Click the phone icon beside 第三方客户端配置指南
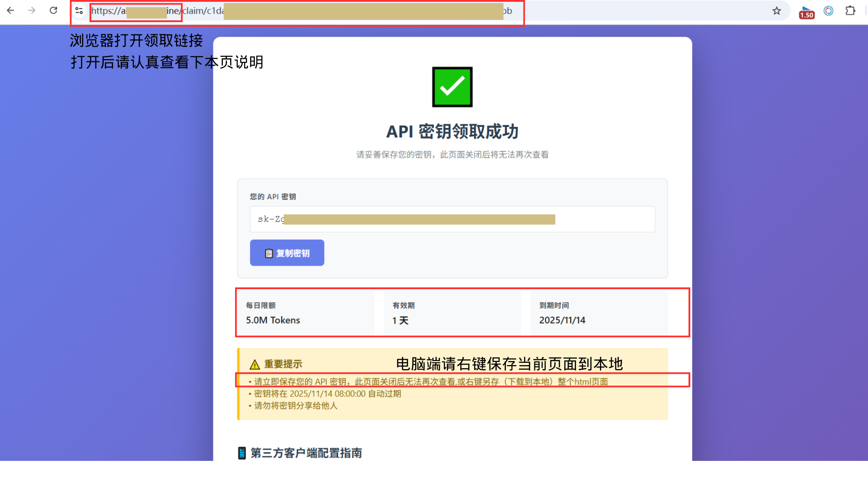This screenshot has width=868, height=488. (243, 453)
